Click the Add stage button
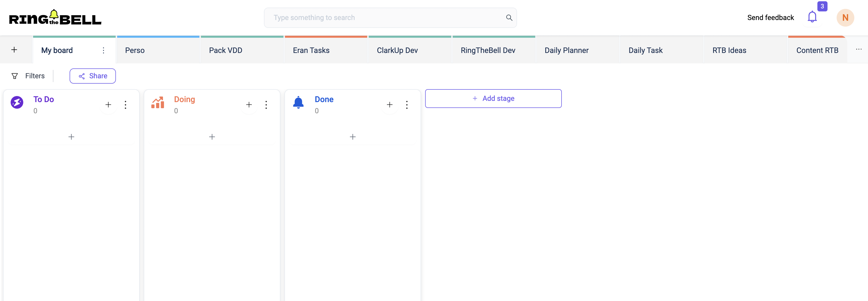 click(494, 99)
